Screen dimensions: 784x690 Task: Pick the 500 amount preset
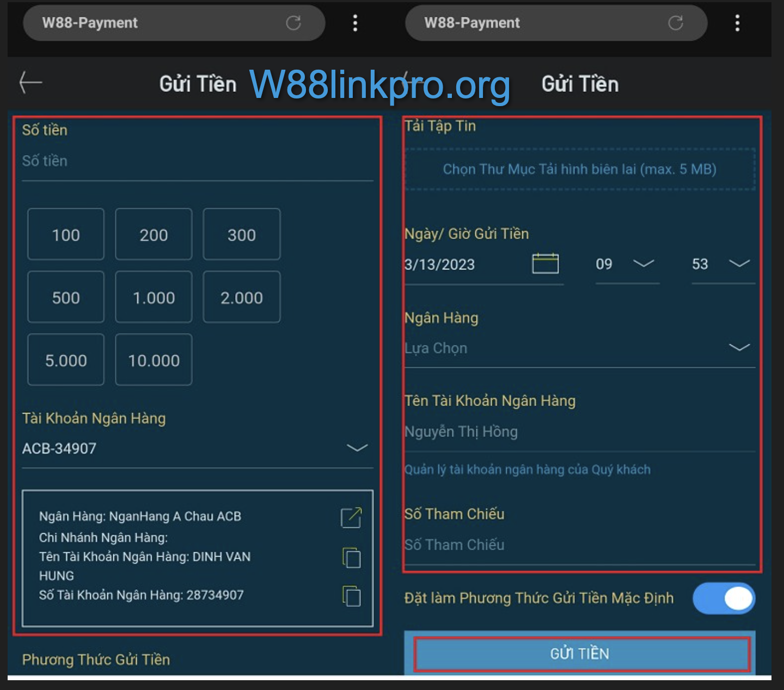(x=66, y=297)
